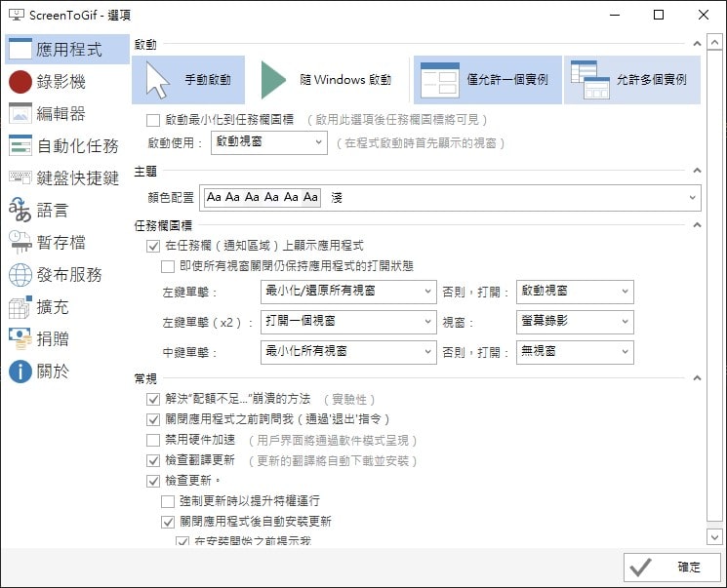Enable 啟動最小化到任務欄圖標 checkbox
Image resolution: width=727 pixels, height=588 pixels.
tap(153, 121)
